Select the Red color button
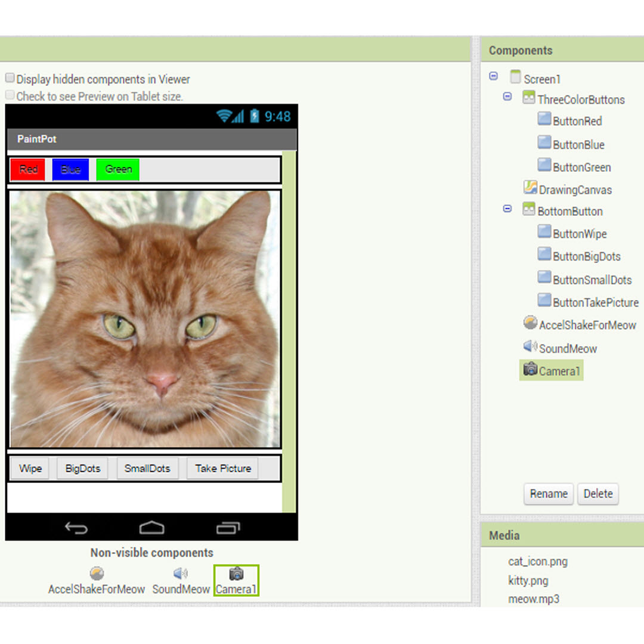This screenshot has height=644, width=644. [28, 169]
